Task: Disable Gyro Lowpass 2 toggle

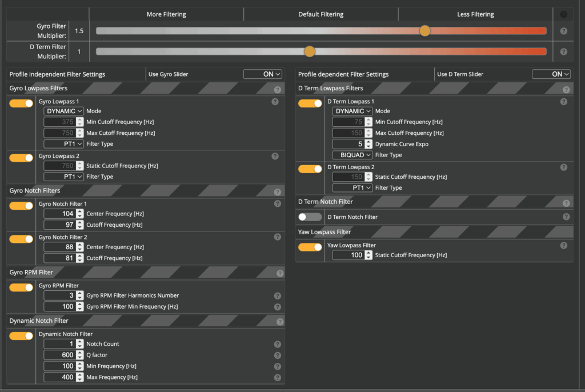Action: click(21, 158)
